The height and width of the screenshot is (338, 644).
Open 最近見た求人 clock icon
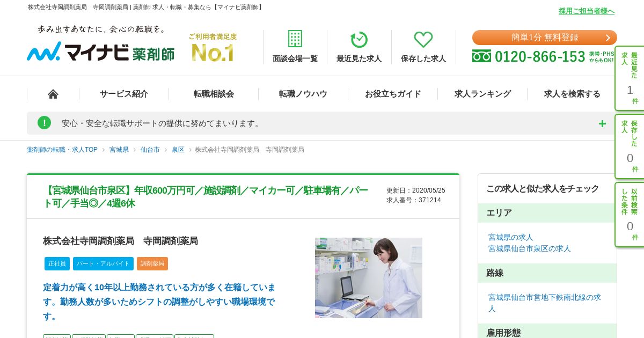(x=359, y=39)
